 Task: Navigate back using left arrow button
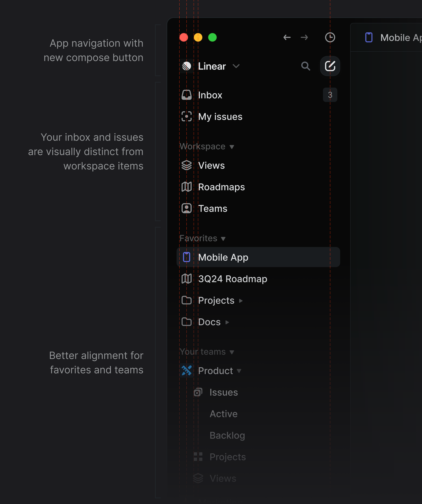click(x=286, y=38)
